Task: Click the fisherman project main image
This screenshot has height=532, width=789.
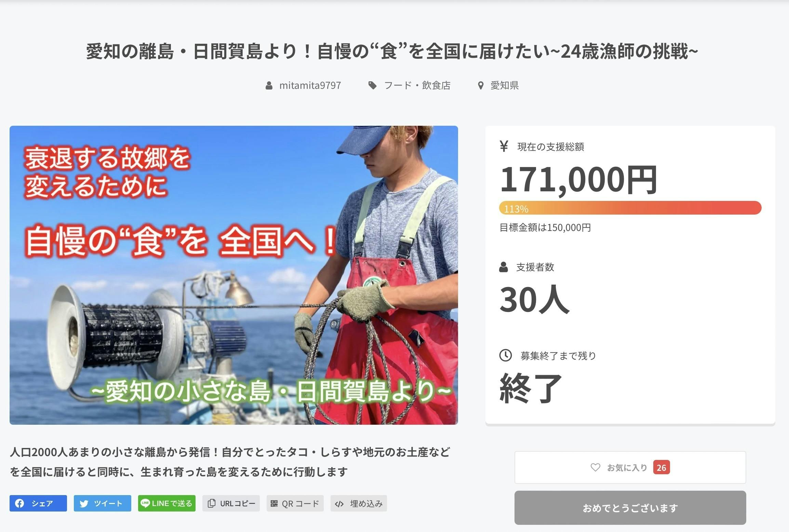Action: point(234,275)
